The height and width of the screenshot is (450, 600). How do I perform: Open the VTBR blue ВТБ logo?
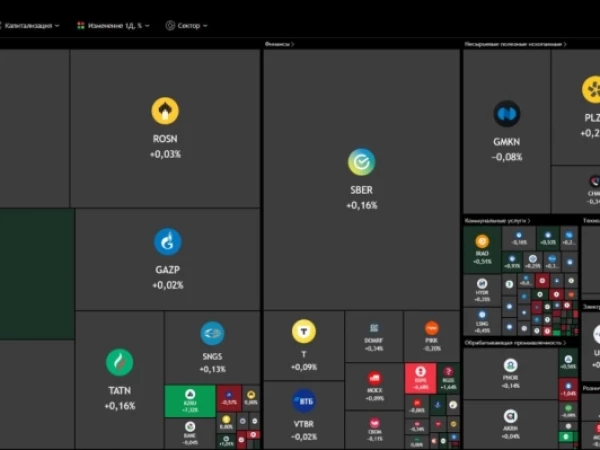point(304,401)
